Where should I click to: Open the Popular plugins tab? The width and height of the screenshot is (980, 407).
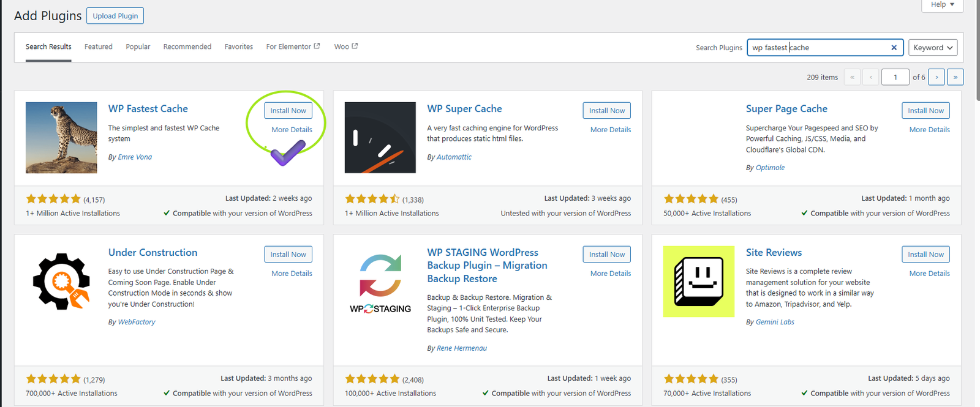coord(138,47)
